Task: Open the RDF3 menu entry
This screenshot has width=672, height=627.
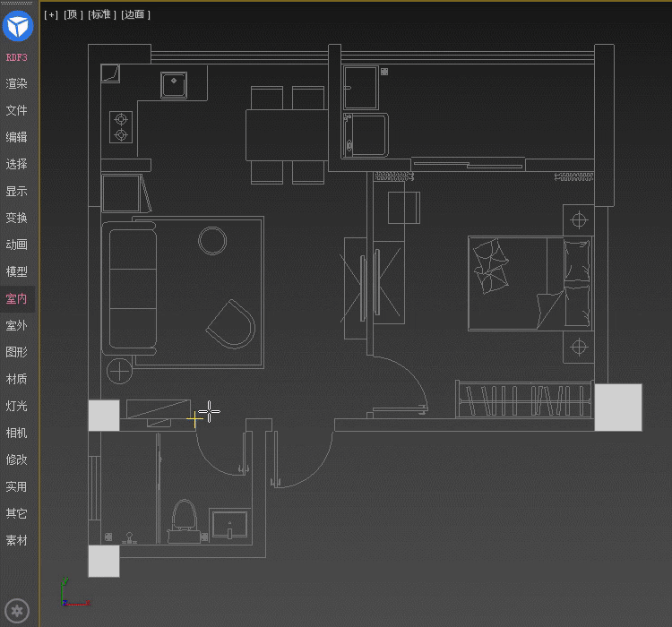Action: point(17,57)
